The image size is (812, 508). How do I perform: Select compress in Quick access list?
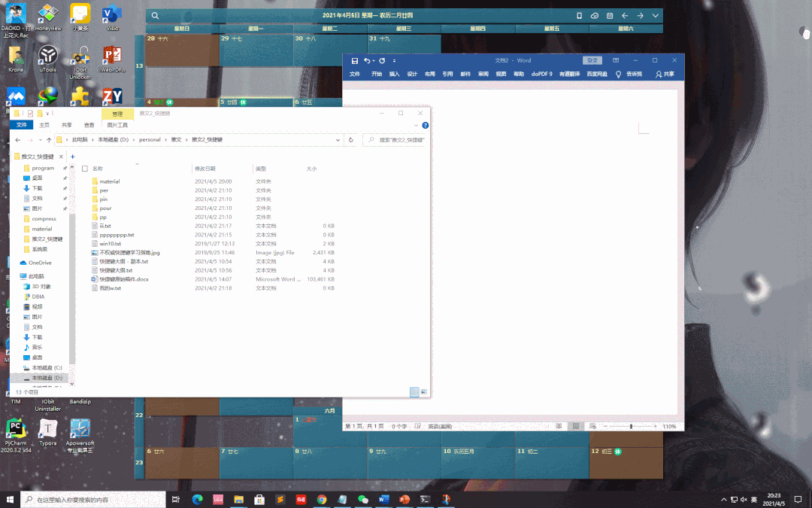click(x=44, y=219)
